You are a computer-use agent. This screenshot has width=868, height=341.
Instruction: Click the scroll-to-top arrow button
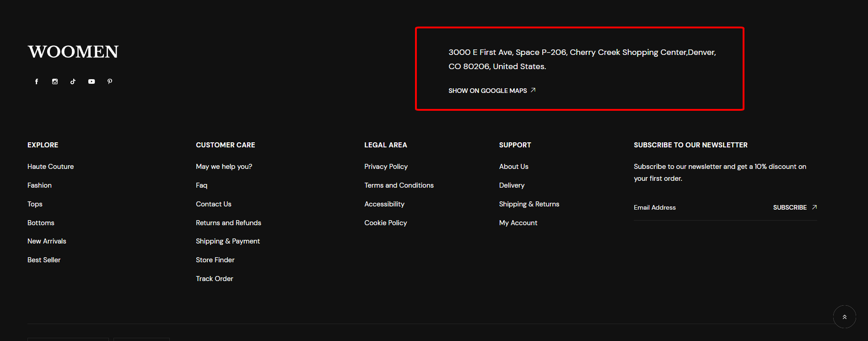point(844,317)
